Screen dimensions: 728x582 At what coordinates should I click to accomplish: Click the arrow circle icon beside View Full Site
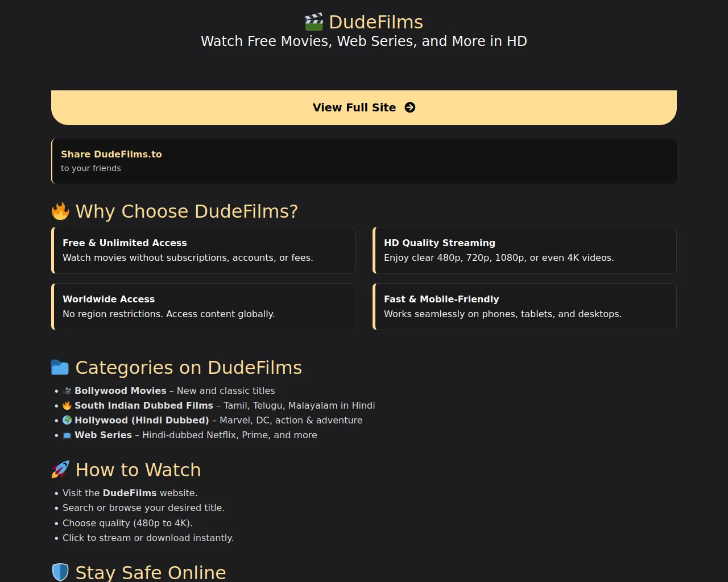[x=410, y=107]
